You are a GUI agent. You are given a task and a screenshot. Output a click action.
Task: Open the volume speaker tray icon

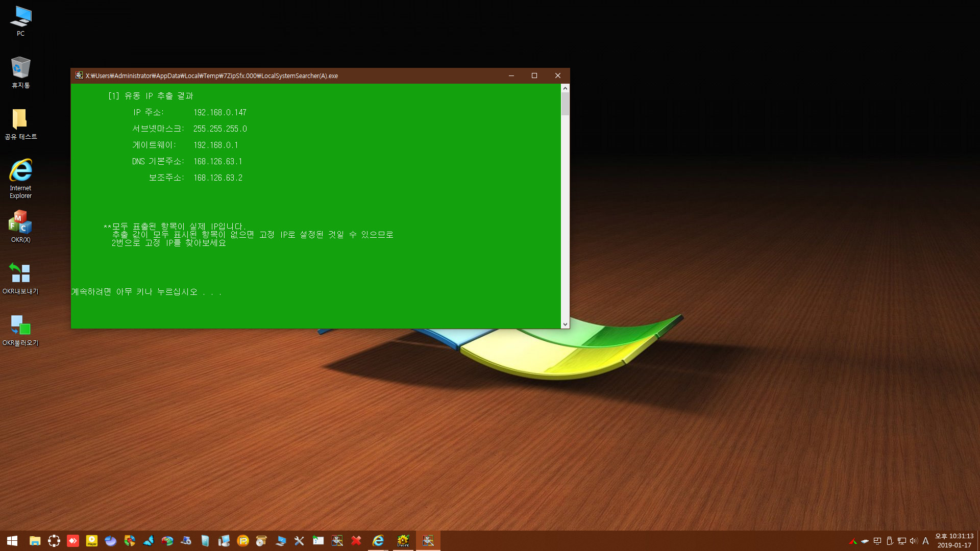(914, 541)
